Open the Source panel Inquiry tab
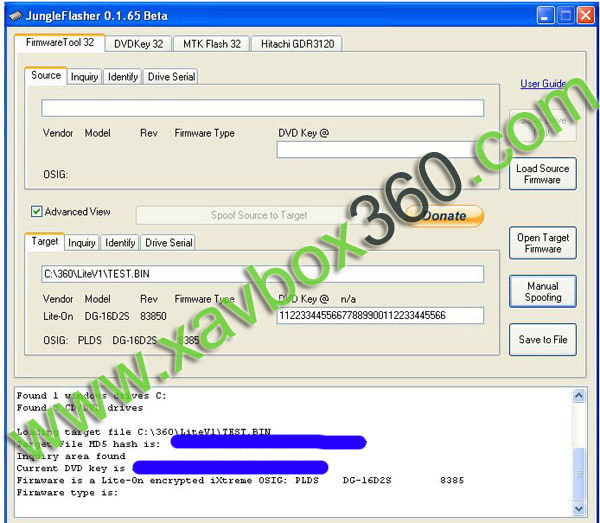The image size is (600, 523). point(84,77)
